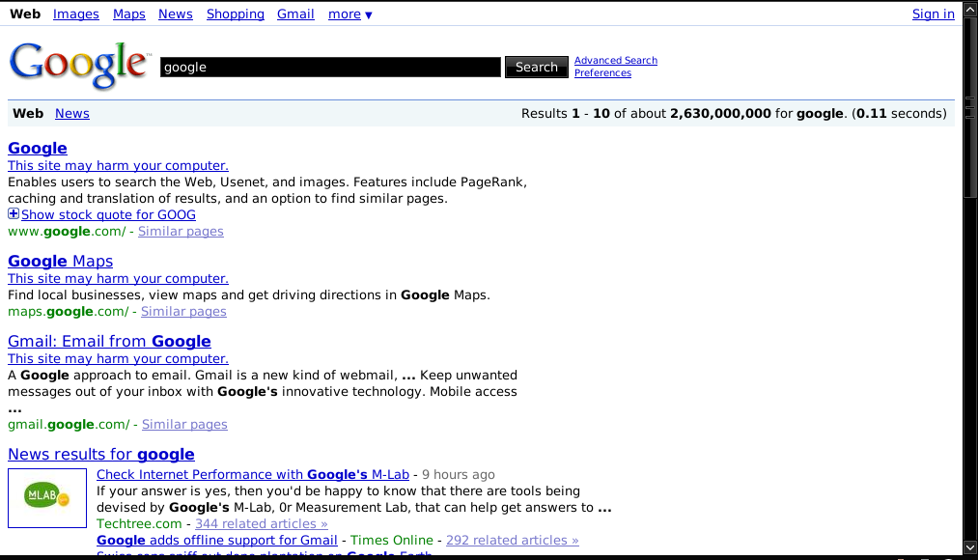Open Similar pages for www.google.com
978x560 pixels.
coord(181,232)
